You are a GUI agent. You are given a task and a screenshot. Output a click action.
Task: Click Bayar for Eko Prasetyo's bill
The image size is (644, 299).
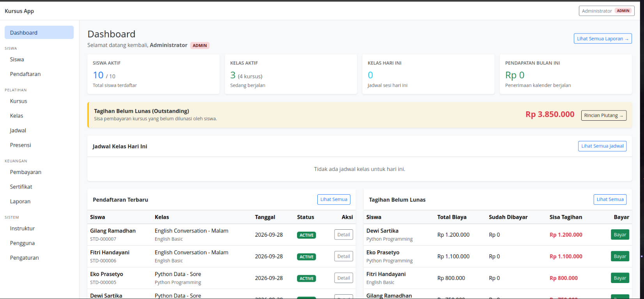click(x=620, y=257)
